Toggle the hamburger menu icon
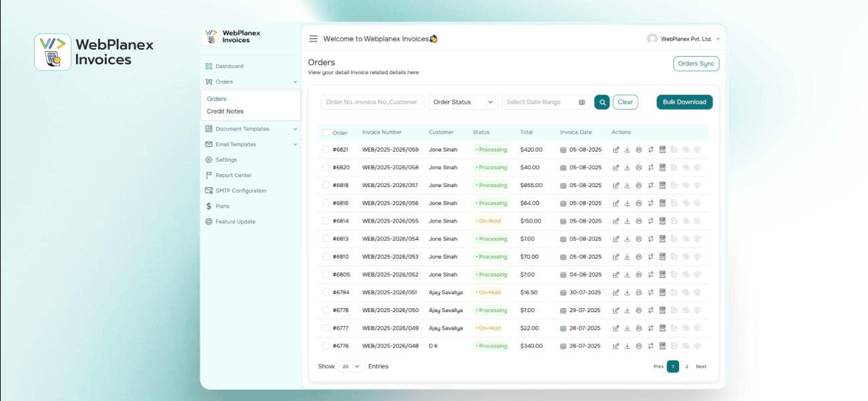 click(x=313, y=39)
